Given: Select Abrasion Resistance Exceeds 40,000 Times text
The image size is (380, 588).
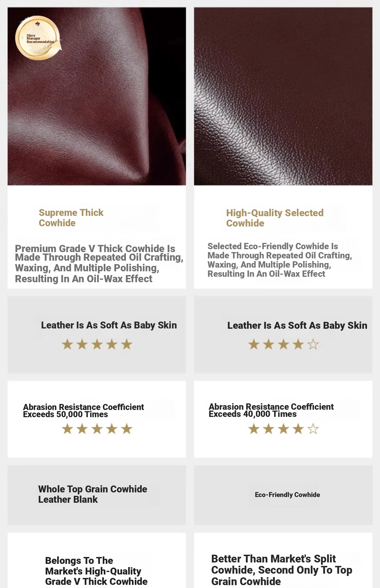Looking at the screenshot, I should pos(271,410).
